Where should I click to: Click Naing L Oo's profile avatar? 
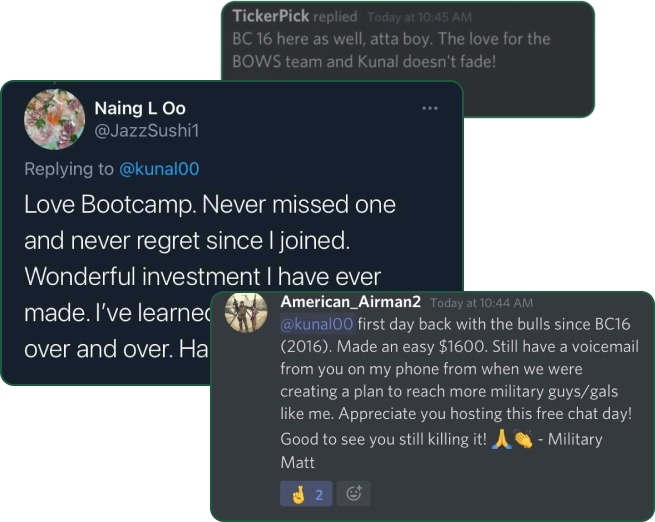[x=54, y=119]
